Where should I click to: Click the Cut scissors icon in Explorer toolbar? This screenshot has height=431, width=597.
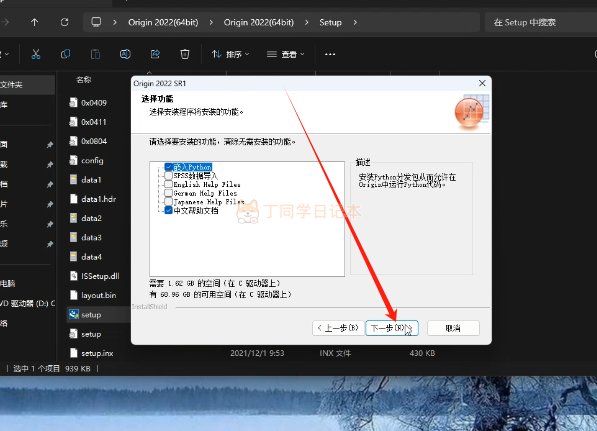point(36,54)
